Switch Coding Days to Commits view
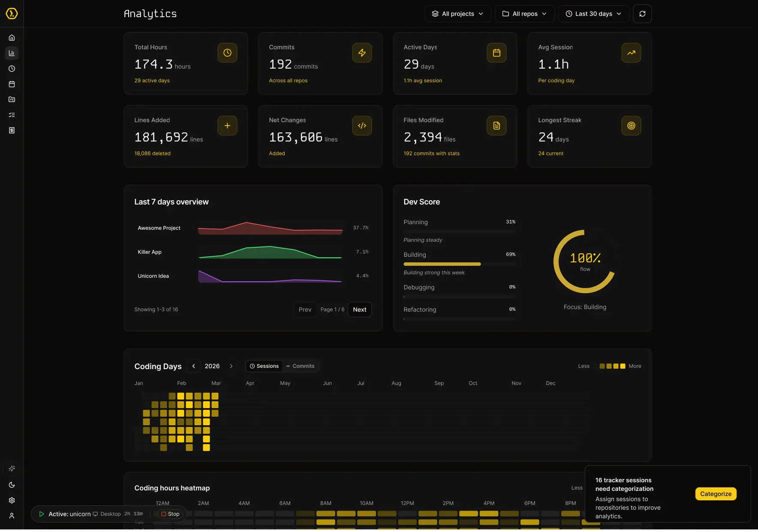Image resolution: width=758 pixels, height=532 pixels. (x=301, y=366)
